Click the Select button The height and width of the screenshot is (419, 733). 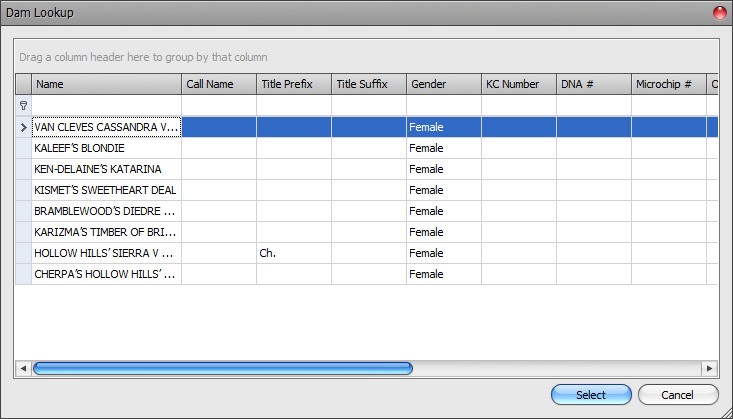pos(591,395)
